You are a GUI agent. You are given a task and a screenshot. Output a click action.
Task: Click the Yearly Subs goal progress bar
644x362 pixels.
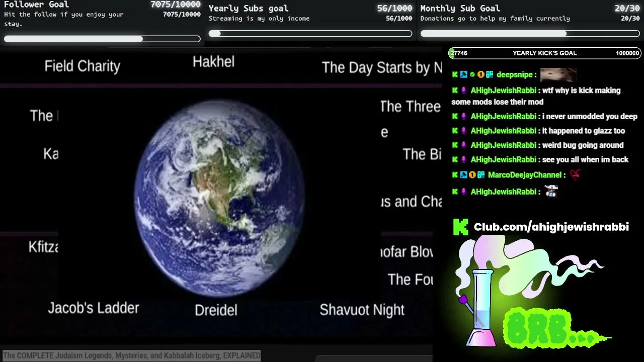click(310, 34)
